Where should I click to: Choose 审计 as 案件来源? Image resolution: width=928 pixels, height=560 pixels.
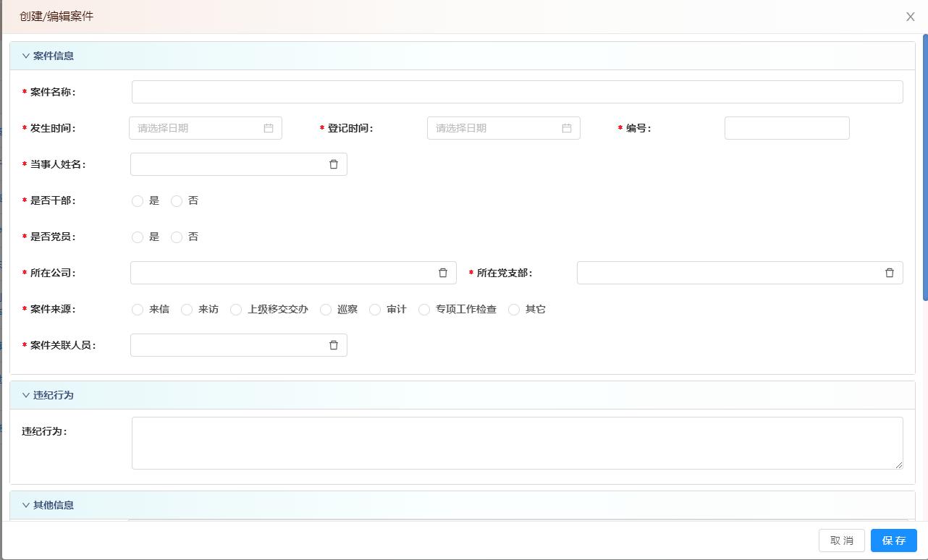coord(375,310)
